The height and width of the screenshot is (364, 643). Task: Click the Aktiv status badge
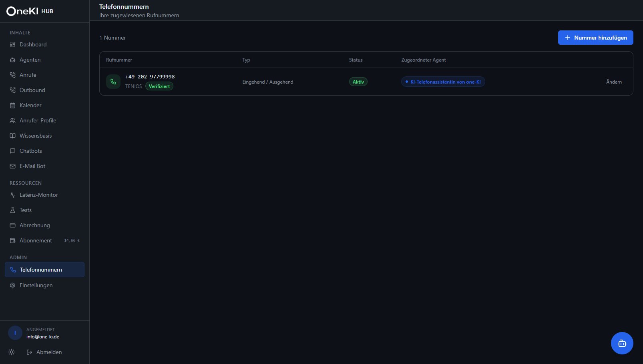pyautogui.click(x=358, y=82)
